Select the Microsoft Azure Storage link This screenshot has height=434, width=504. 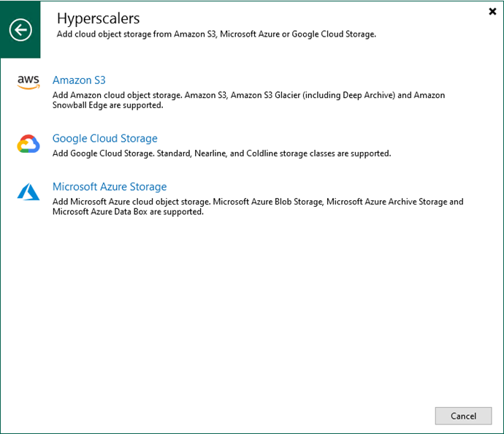point(110,186)
